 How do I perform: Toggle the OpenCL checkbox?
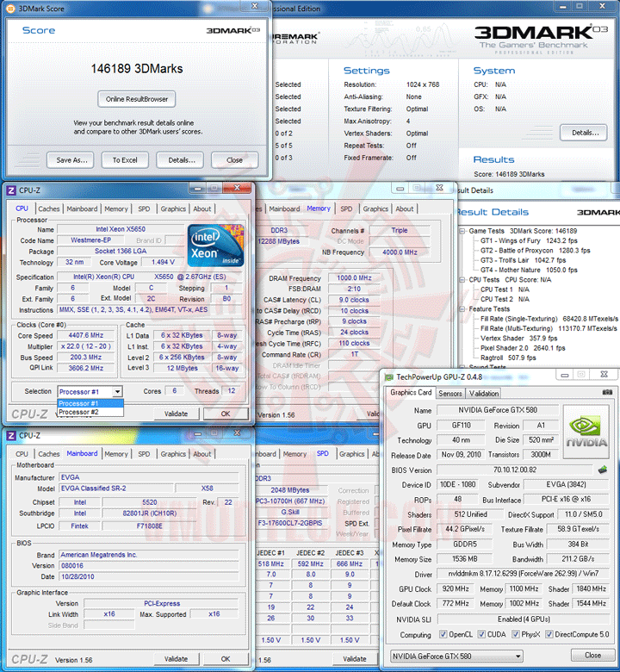[443, 634]
